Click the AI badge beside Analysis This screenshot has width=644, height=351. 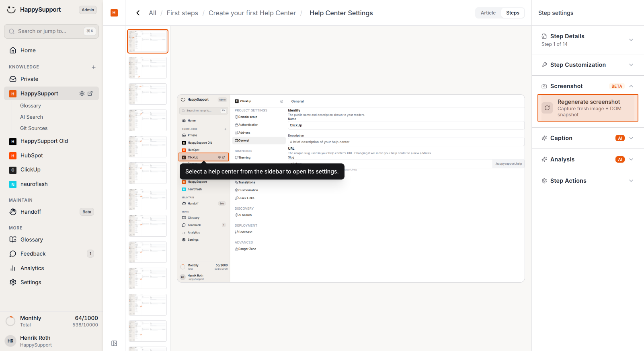pos(620,159)
